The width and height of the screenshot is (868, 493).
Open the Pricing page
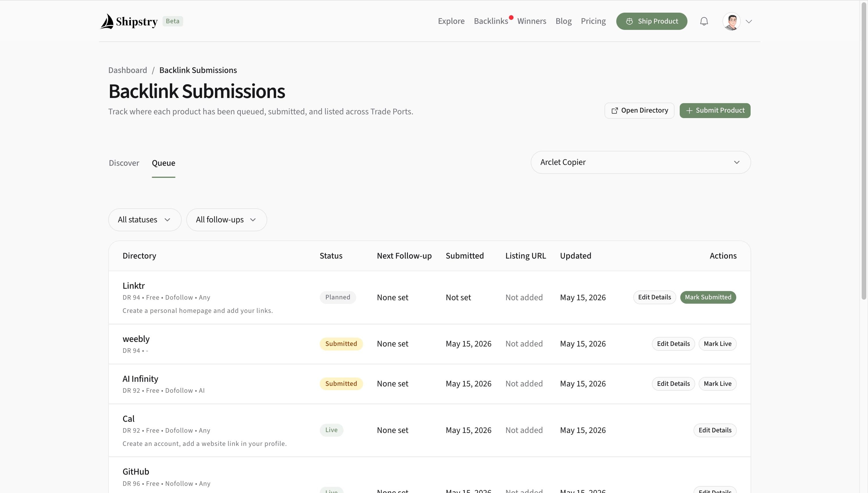point(593,21)
